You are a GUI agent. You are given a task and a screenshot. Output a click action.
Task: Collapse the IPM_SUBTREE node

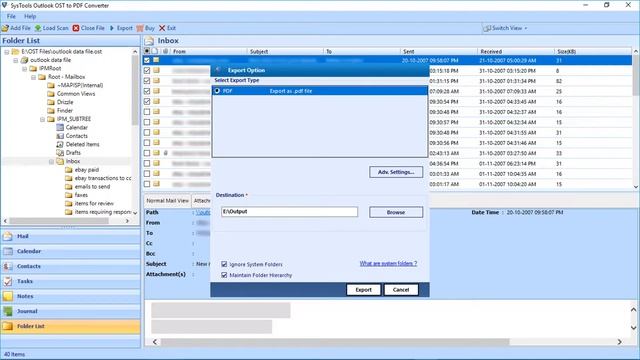(x=43, y=119)
